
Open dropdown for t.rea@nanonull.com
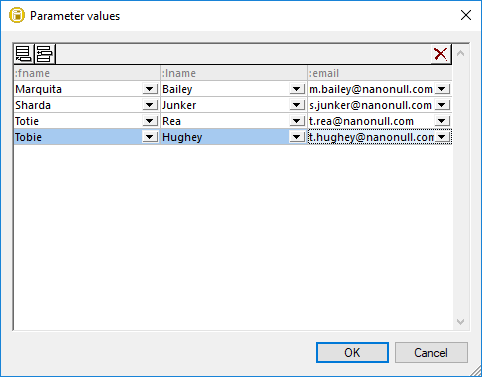click(x=442, y=121)
